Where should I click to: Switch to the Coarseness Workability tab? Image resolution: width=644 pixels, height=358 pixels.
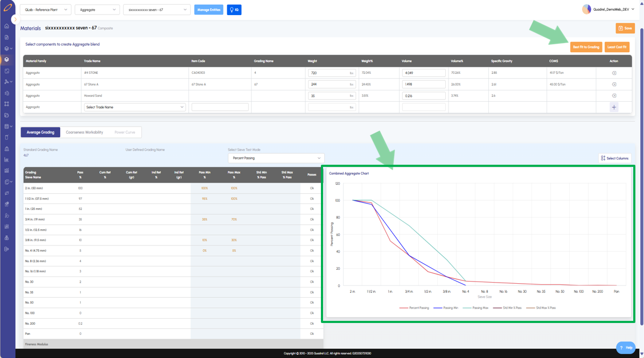(85, 132)
